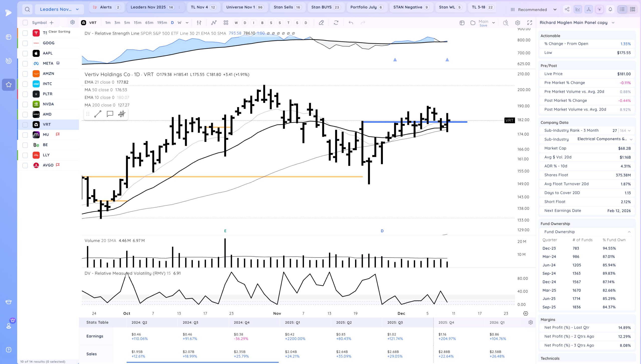Open the alerts bell icon
The width and height of the screenshot is (641, 364).
coord(610,10)
